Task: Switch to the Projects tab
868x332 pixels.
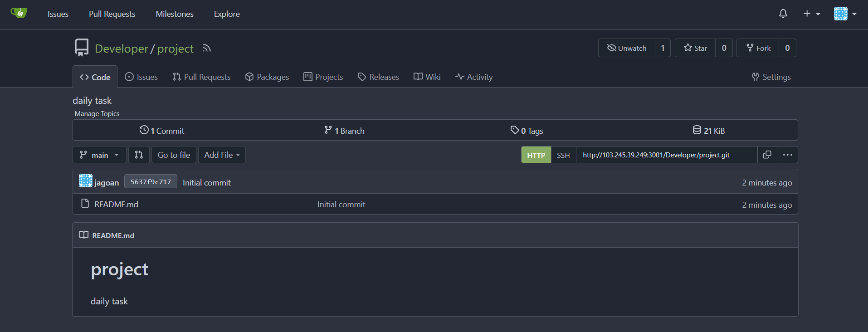Action: pyautogui.click(x=323, y=77)
